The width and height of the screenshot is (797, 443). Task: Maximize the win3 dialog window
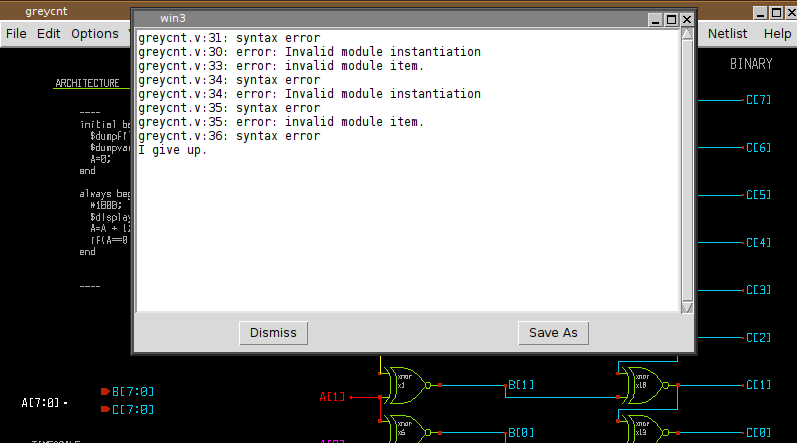click(x=671, y=19)
